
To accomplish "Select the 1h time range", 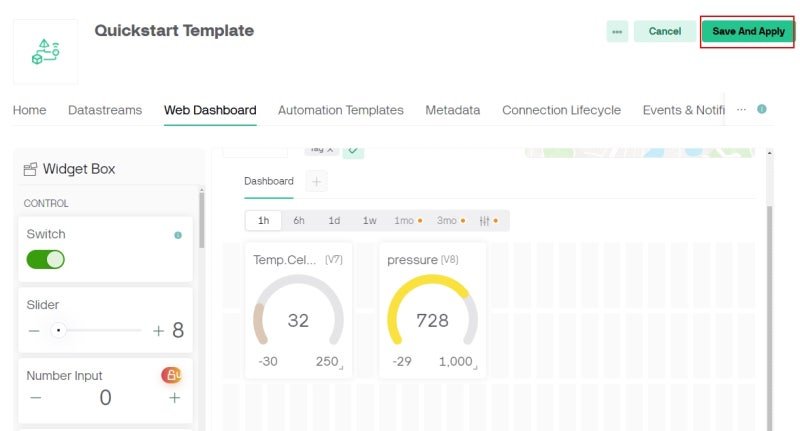I will click(263, 221).
